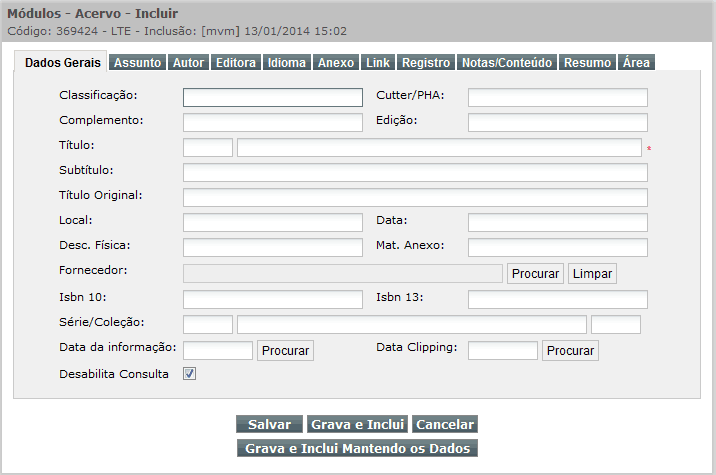Click the Grava e Inclui button
Image resolution: width=716 pixels, height=475 pixels.
coord(357,424)
